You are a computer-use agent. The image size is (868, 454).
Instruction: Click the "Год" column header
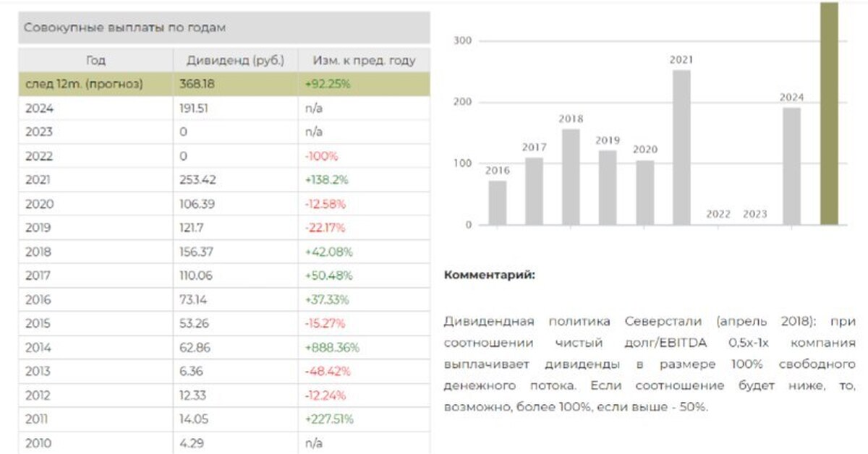95,60
